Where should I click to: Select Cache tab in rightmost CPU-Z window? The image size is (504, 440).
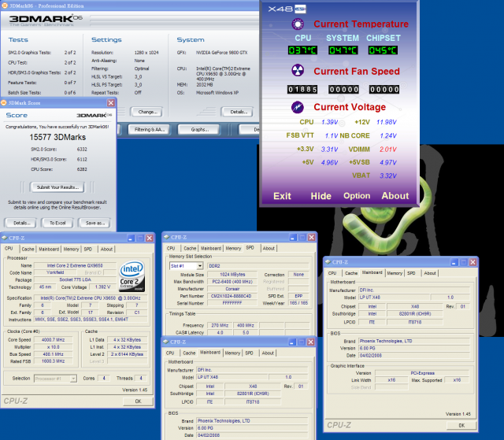click(x=351, y=273)
